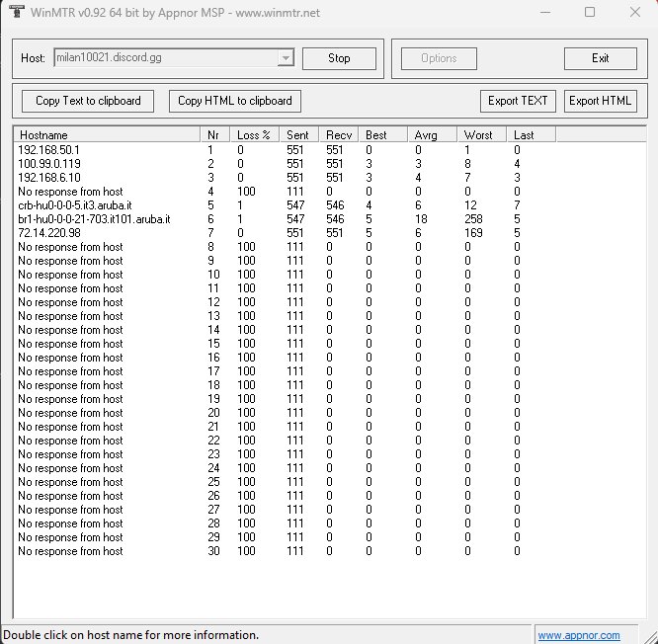This screenshot has height=644, width=658.
Task: Click Worst value 169 in hop 7
Action: (473, 233)
